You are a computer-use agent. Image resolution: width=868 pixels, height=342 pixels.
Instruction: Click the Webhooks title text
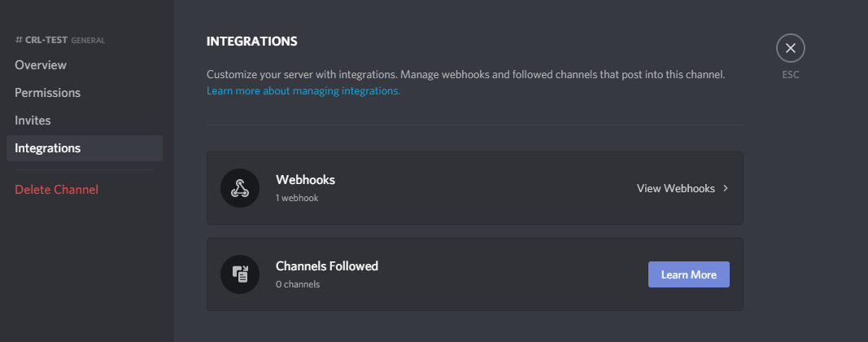(305, 180)
